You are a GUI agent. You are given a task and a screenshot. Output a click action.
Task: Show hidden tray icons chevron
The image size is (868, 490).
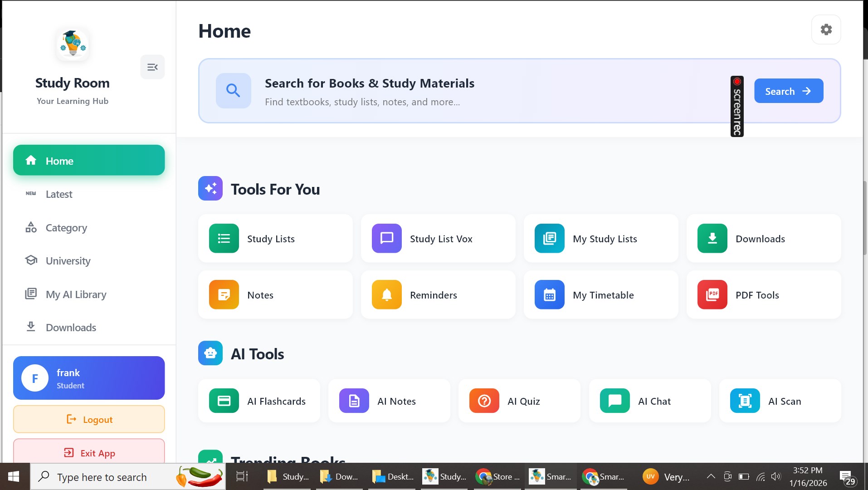click(x=711, y=476)
